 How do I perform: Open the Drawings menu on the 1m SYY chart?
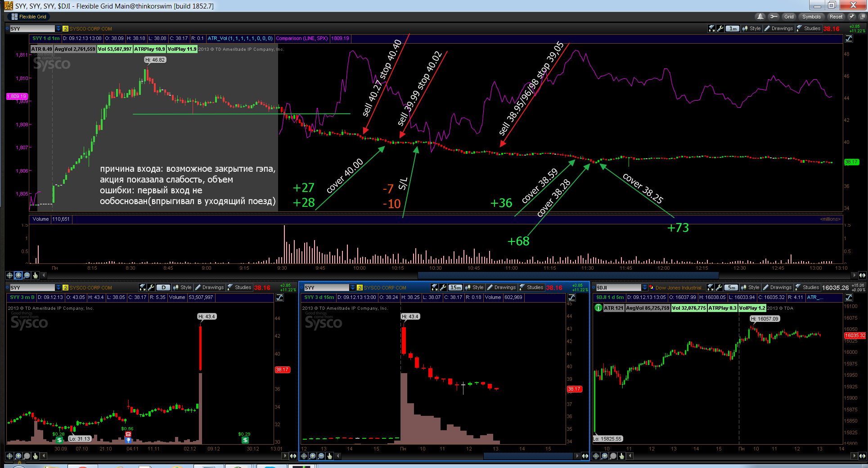pyautogui.click(x=778, y=28)
